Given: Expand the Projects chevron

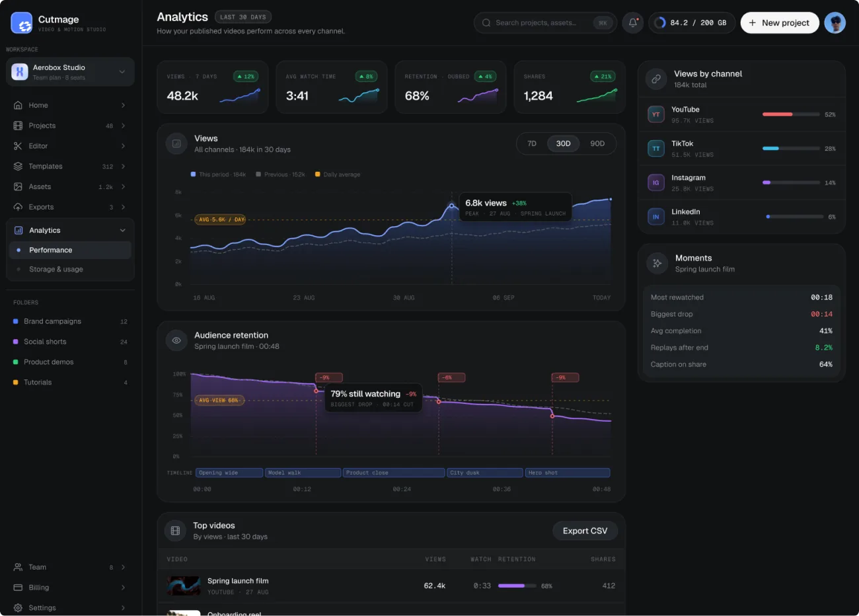Looking at the screenshot, I should (124, 126).
